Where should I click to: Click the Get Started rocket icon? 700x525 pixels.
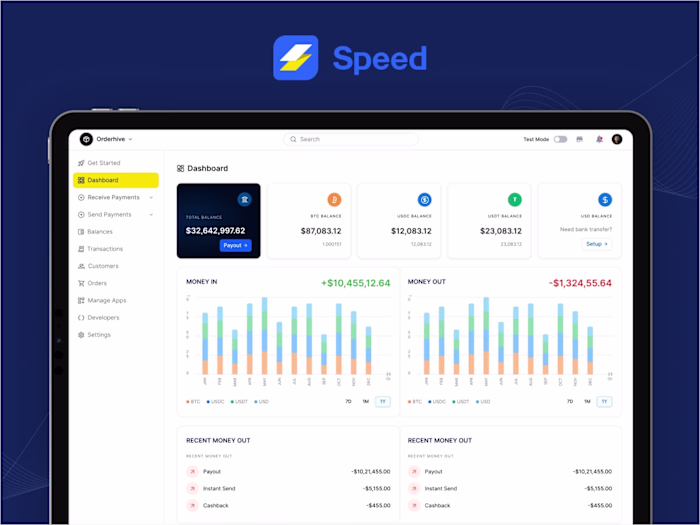(x=81, y=163)
